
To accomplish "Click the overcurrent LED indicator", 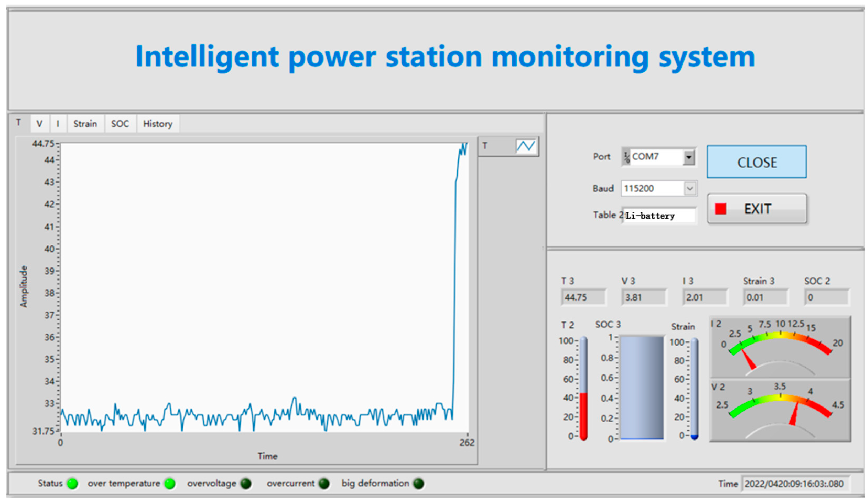I will [x=324, y=484].
